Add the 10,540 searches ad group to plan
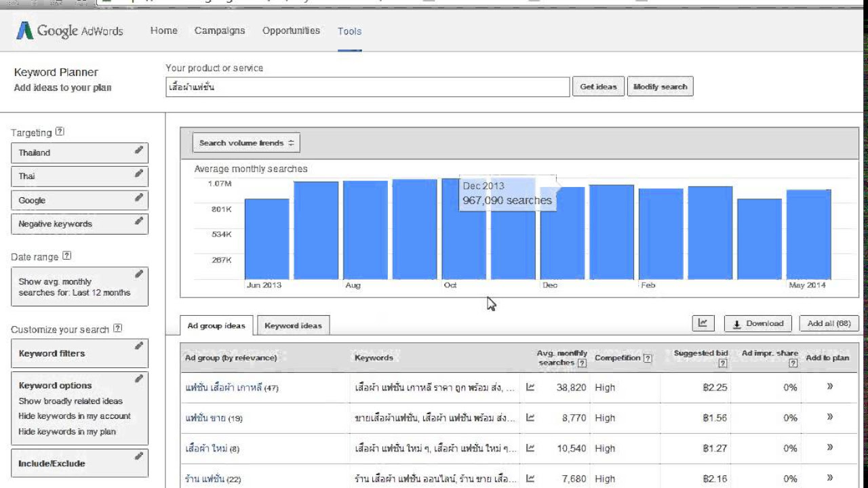868x488 pixels. pyautogui.click(x=829, y=447)
